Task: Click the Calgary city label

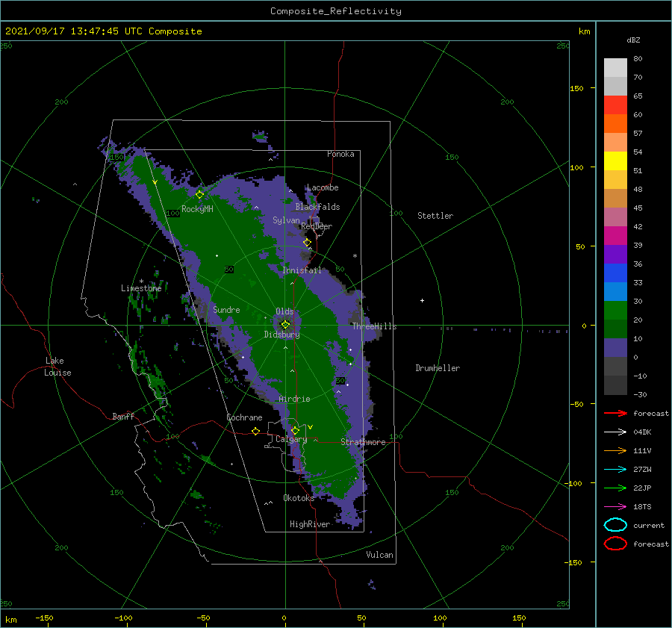Action: point(291,439)
